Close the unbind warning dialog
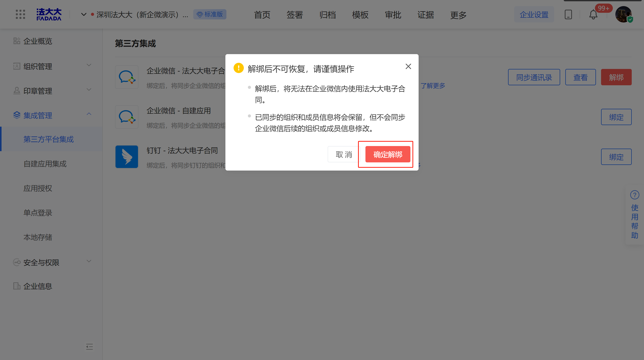This screenshot has height=360, width=644. (408, 66)
